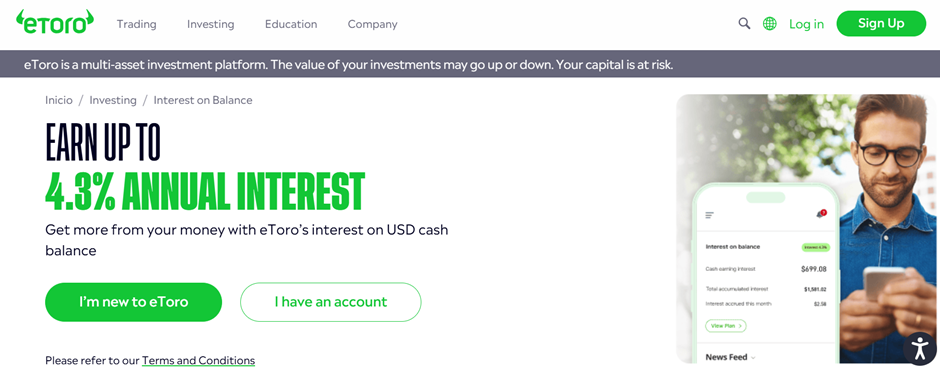Open the Education menu
Viewport: 940px width, 383px height.
click(291, 25)
